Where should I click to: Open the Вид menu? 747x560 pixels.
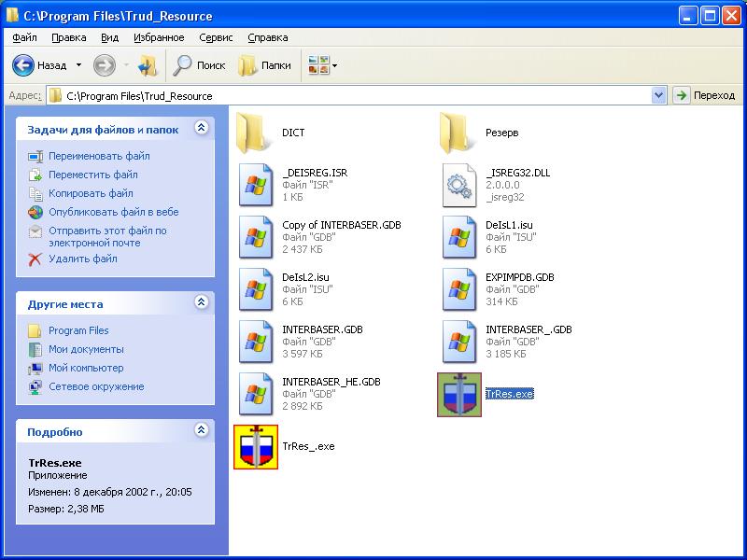click(x=109, y=37)
